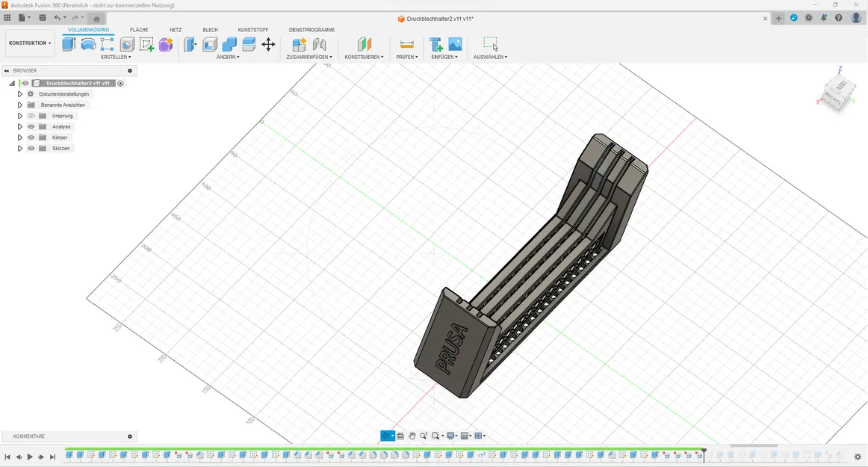Click the KONSTRUKTION workspace button
The image size is (868, 467).
click(x=29, y=43)
